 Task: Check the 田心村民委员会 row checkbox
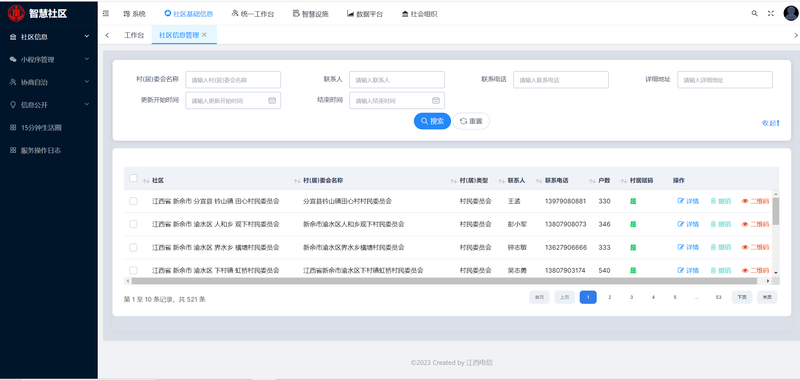[133, 201]
